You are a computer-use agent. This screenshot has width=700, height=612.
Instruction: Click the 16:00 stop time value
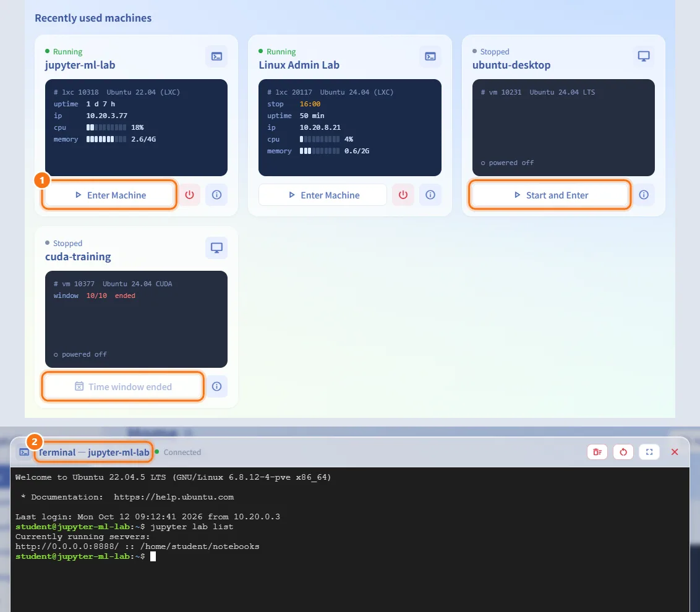click(310, 104)
